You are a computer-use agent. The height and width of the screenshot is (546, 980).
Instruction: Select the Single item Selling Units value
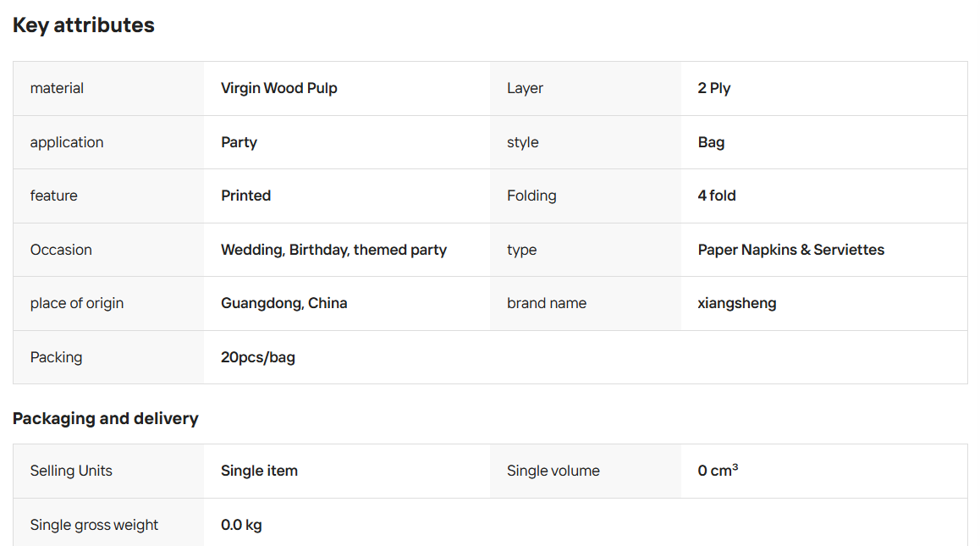259,471
